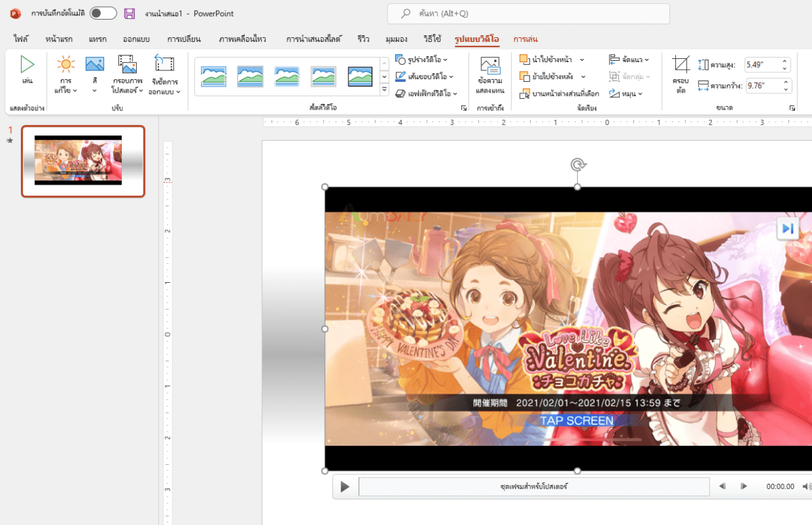
Task: Click the Corrections (การแก้ไข) sun icon
Action: tap(66, 65)
